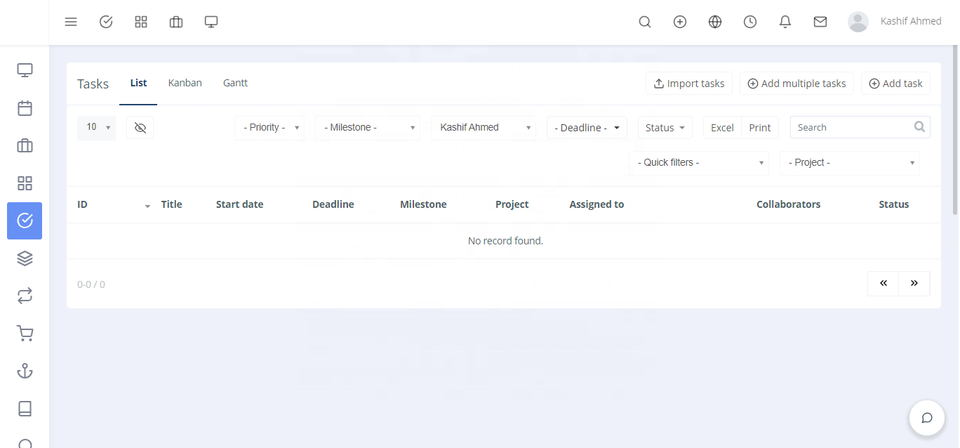Click the search magnifier in top bar
Screen dimensions: 960x448
coord(645,22)
